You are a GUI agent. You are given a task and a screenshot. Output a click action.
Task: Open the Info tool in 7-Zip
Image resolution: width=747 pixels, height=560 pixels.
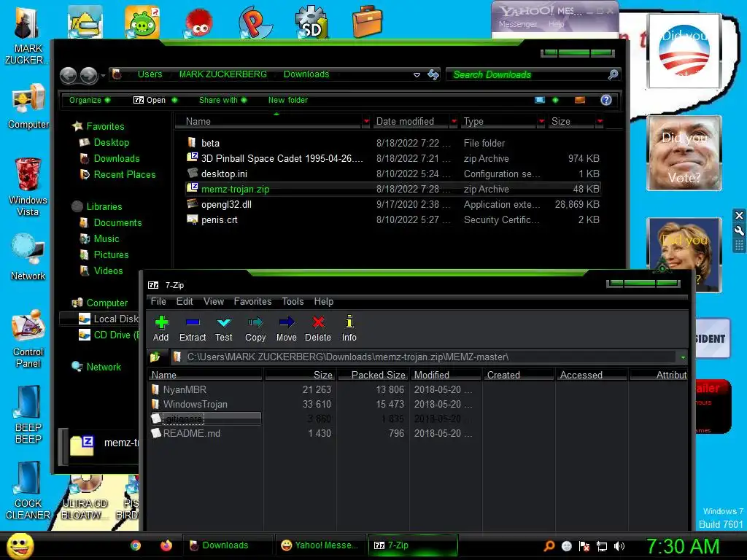pyautogui.click(x=349, y=328)
